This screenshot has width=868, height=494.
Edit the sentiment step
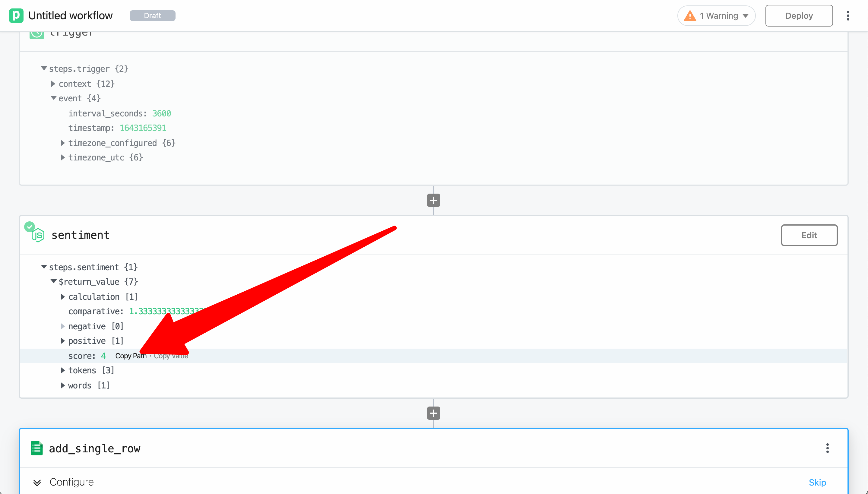click(x=809, y=235)
